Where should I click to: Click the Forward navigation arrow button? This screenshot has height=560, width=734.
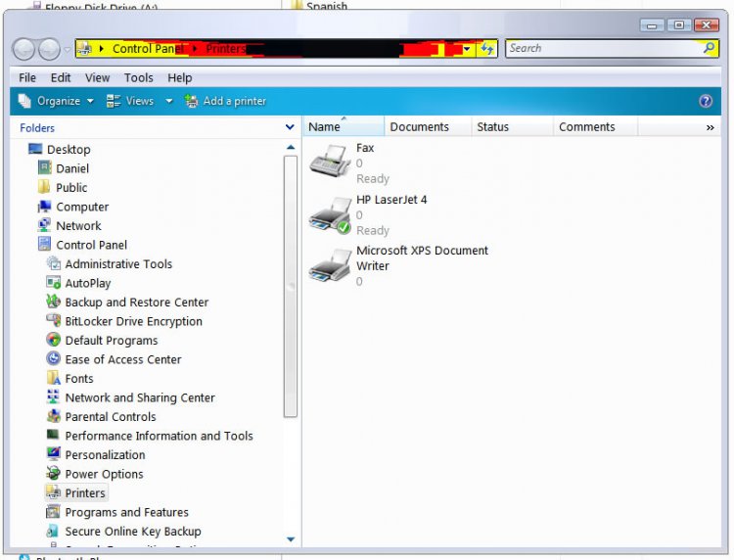tap(49, 49)
